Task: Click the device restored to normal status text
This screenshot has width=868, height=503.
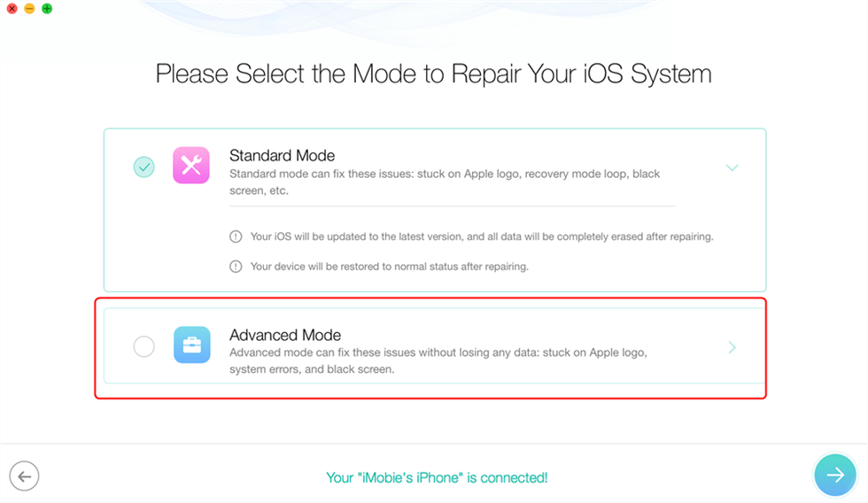Action: 390,267
